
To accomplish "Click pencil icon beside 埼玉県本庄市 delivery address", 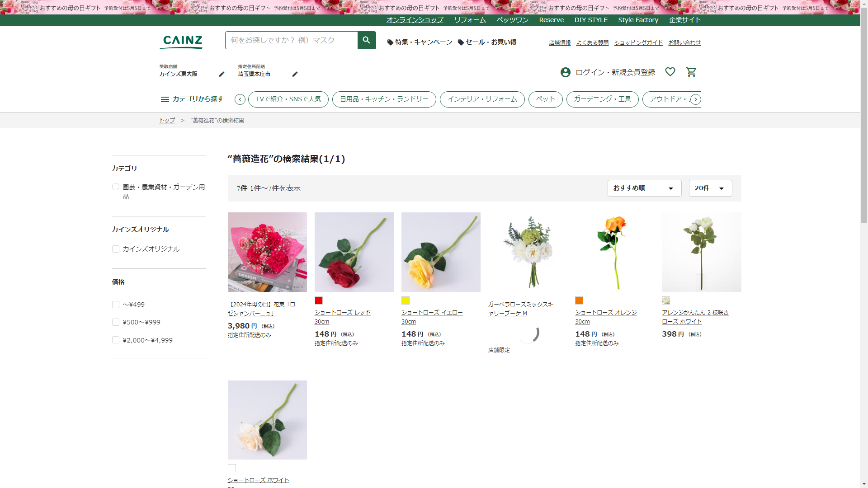I will point(295,74).
